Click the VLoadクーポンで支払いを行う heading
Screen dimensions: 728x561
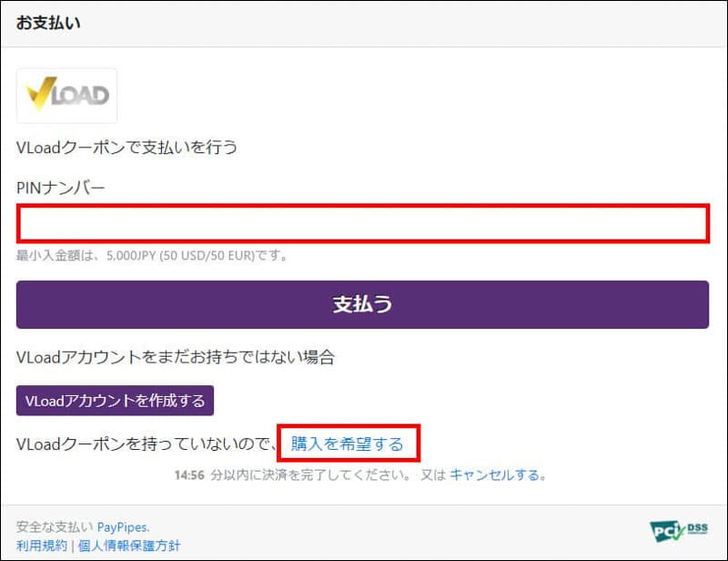[126, 147]
